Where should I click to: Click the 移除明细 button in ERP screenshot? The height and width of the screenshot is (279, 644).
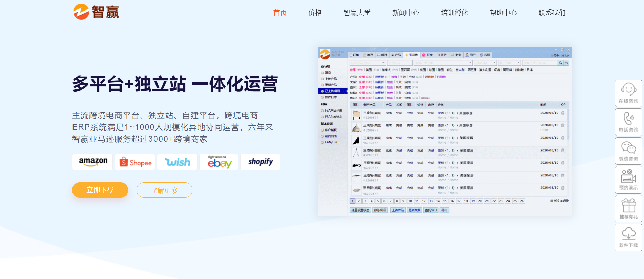[x=379, y=210]
